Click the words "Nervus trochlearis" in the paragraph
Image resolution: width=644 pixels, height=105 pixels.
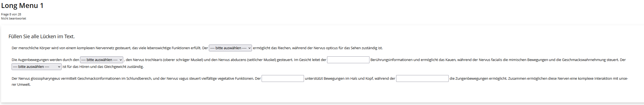pos(148,60)
